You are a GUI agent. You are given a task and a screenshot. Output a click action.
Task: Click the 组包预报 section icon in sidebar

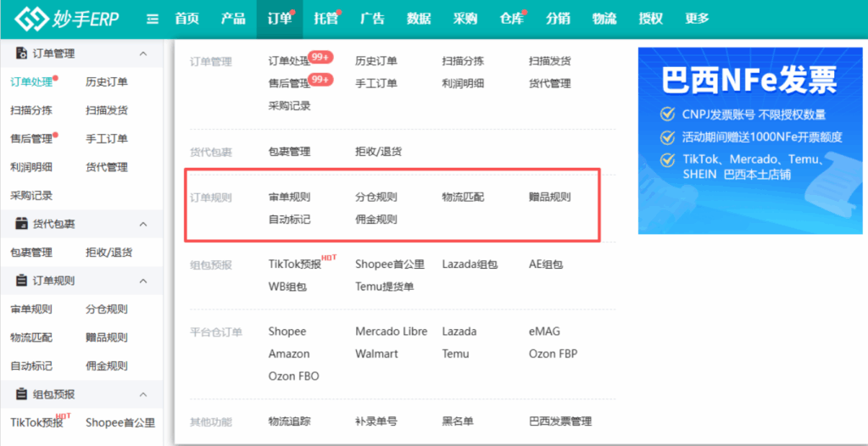21,394
